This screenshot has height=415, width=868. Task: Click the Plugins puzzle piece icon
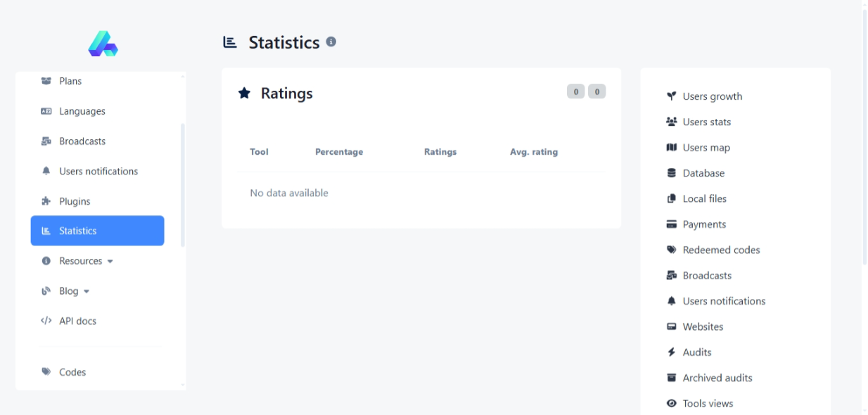[x=46, y=201]
